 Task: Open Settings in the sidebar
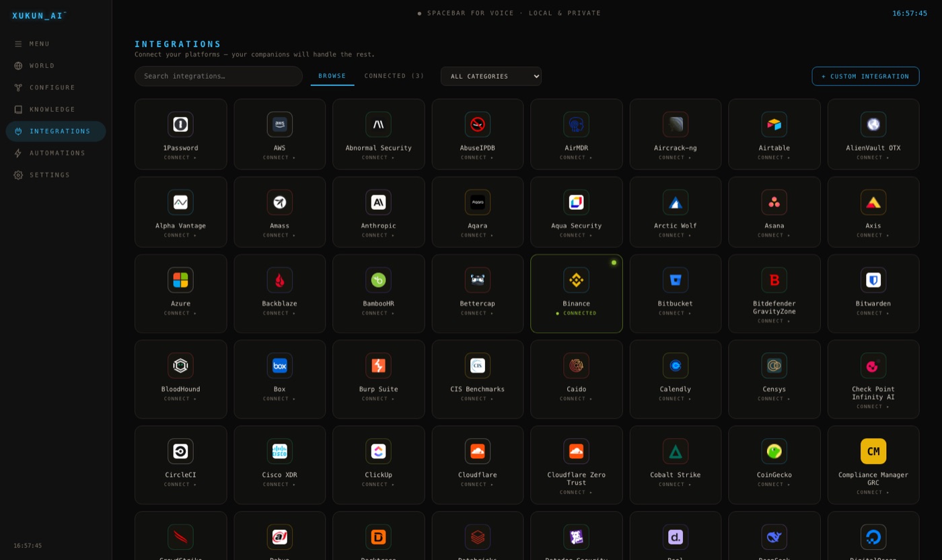tap(56, 175)
